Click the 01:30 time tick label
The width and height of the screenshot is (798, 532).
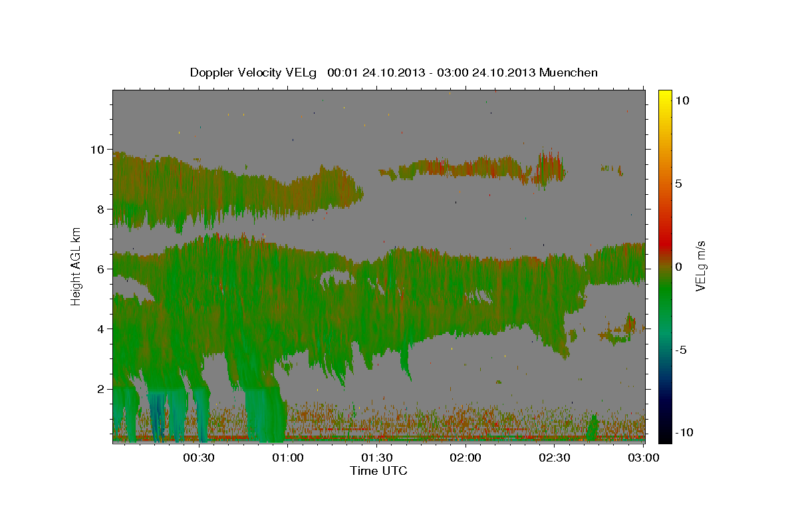(x=376, y=458)
